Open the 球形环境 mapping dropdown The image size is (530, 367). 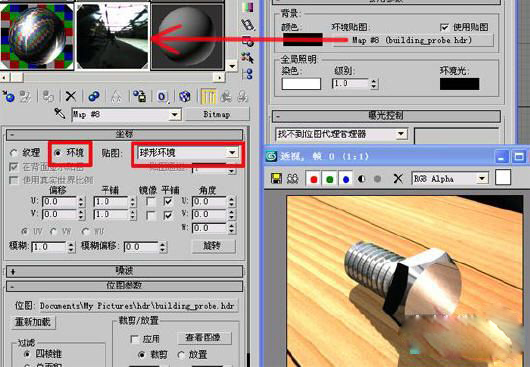tap(187, 153)
